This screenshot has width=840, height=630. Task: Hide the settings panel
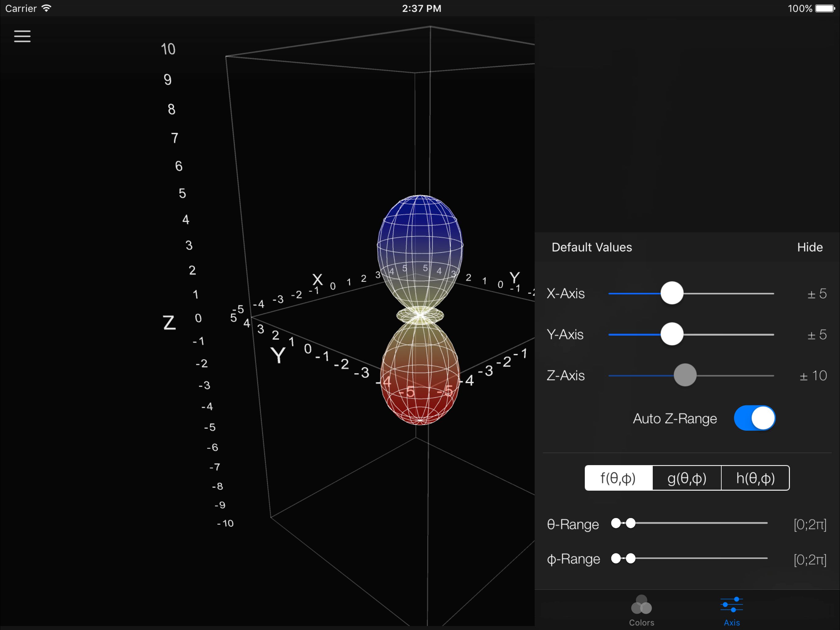pos(810,247)
